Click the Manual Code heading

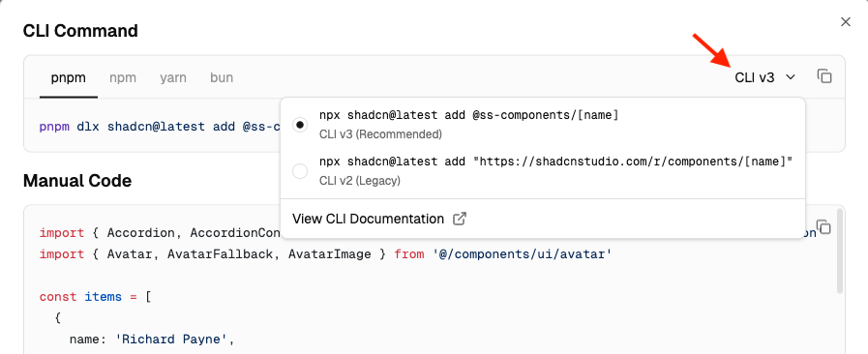pos(77,181)
